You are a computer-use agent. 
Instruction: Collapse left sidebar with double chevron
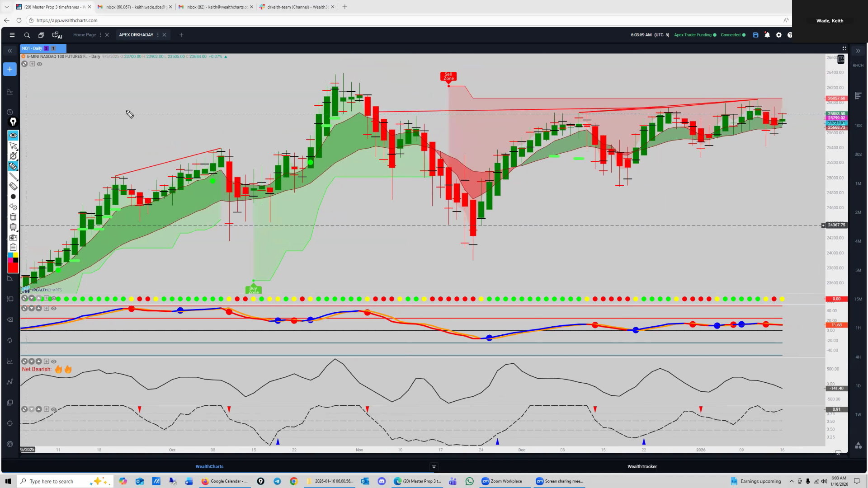coord(10,51)
